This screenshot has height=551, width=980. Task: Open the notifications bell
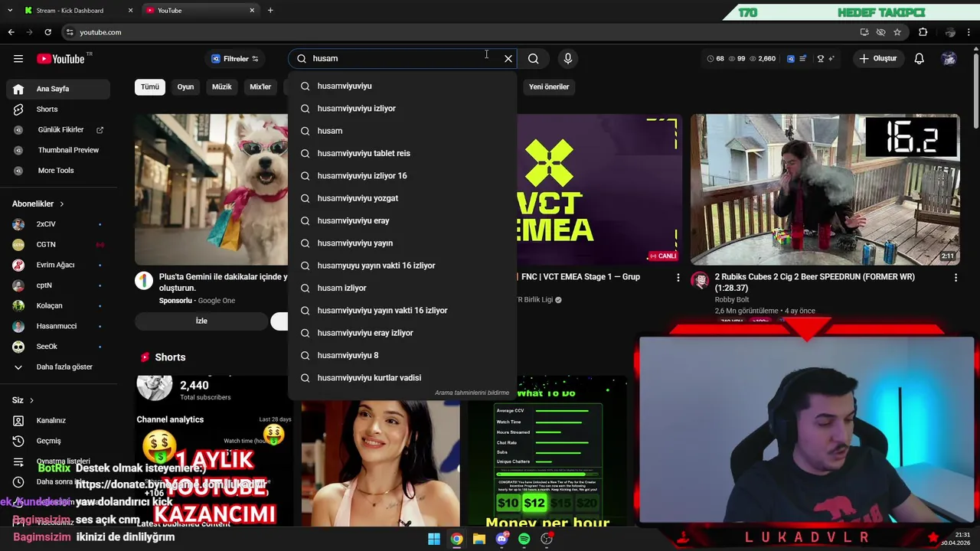pyautogui.click(x=919, y=58)
